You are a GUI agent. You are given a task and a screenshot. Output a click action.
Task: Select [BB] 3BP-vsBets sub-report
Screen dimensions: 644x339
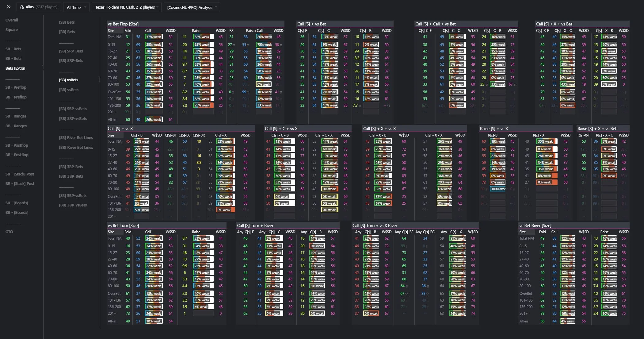coord(73,205)
